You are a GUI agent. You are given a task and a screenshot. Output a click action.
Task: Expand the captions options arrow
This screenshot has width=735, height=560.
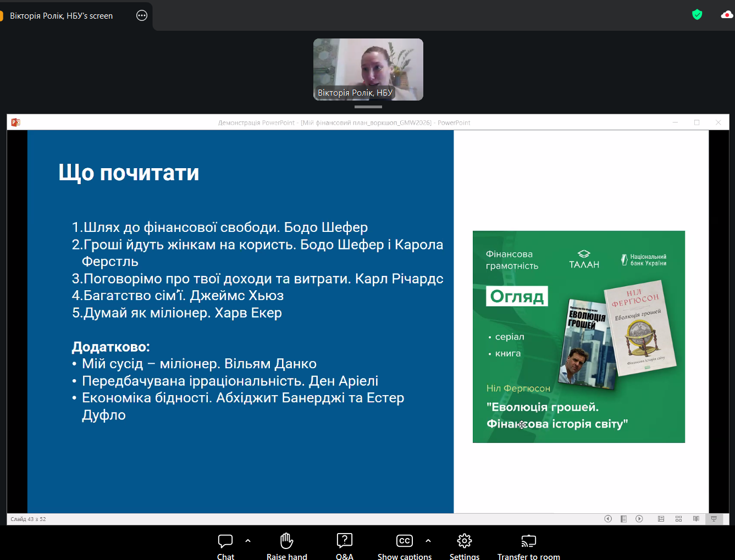click(x=428, y=541)
